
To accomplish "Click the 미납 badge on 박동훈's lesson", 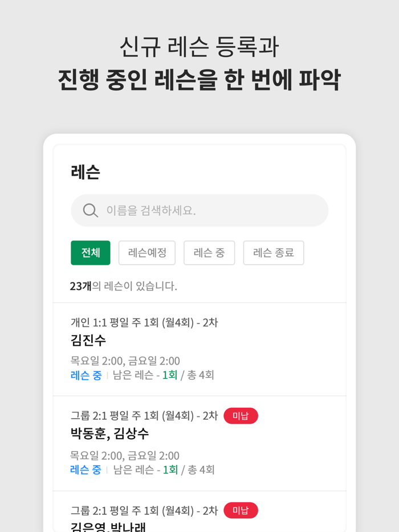I will click(241, 415).
